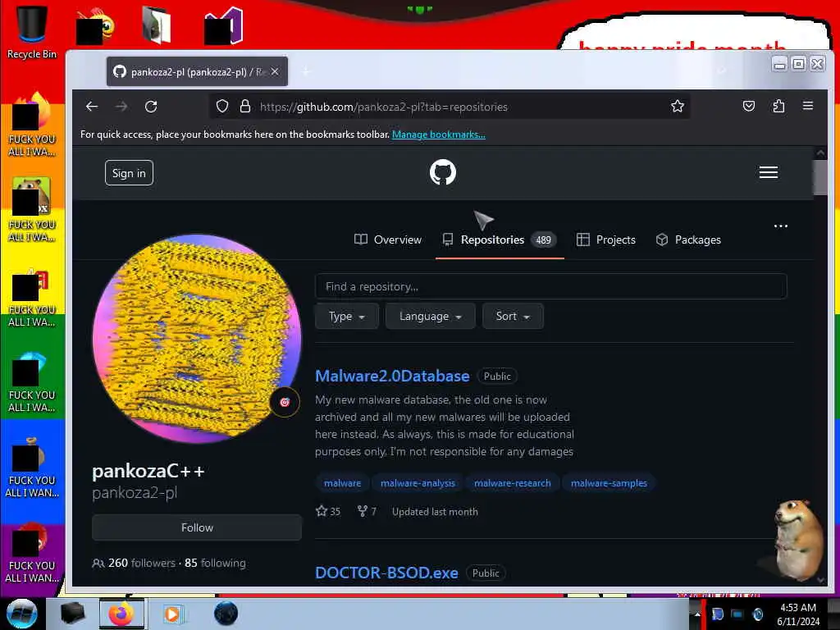Click the taskbar clock showing 4:53 AM
The width and height of the screenshot is (840, 630).
(798, 614)
